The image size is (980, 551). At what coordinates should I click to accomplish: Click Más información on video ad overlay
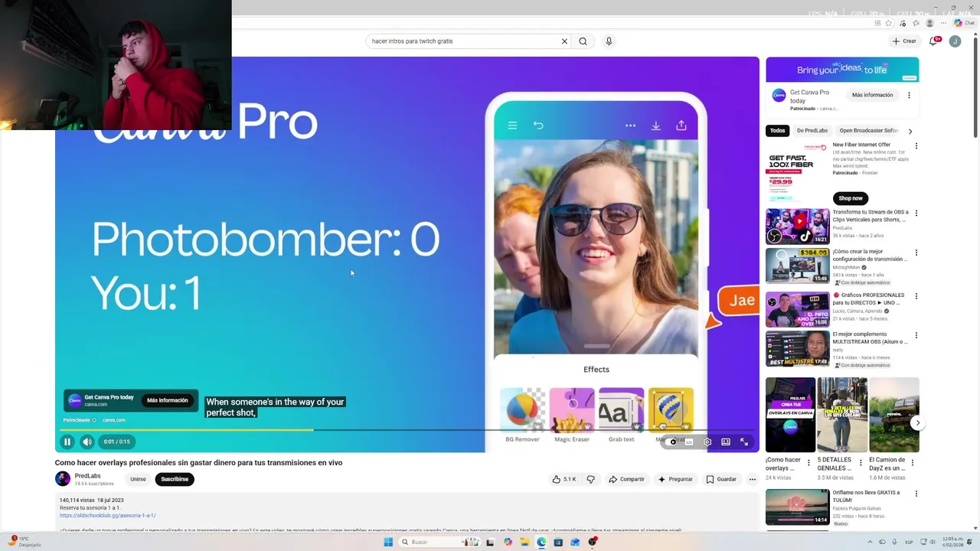click(x=168, y=400)
